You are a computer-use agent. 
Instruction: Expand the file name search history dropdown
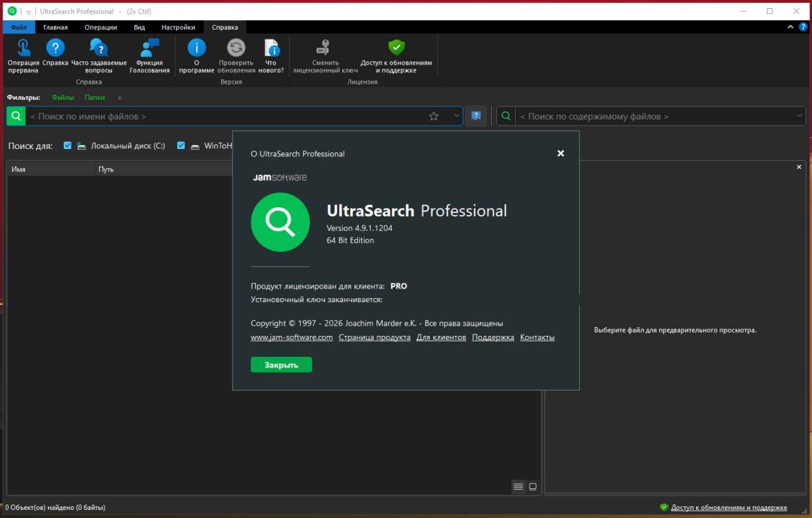[x=457, y=116]
